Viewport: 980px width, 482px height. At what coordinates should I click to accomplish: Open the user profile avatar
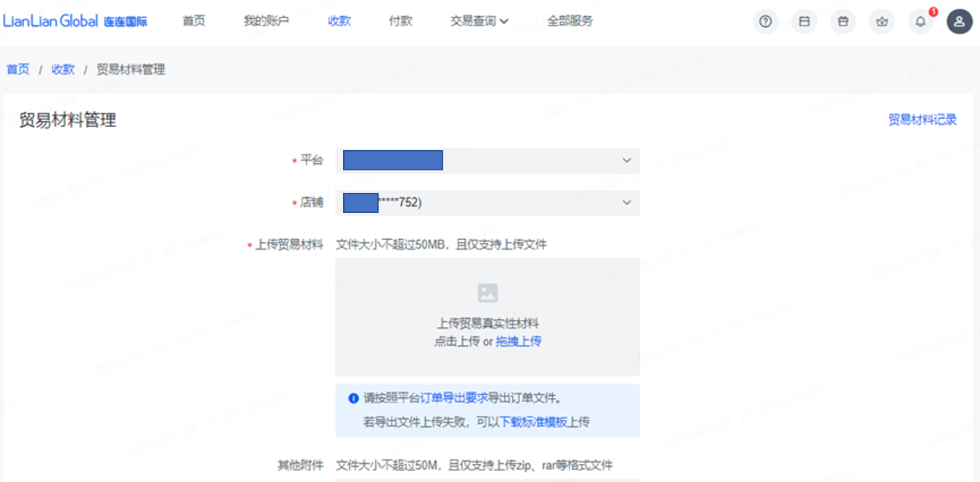pos(959,22)
